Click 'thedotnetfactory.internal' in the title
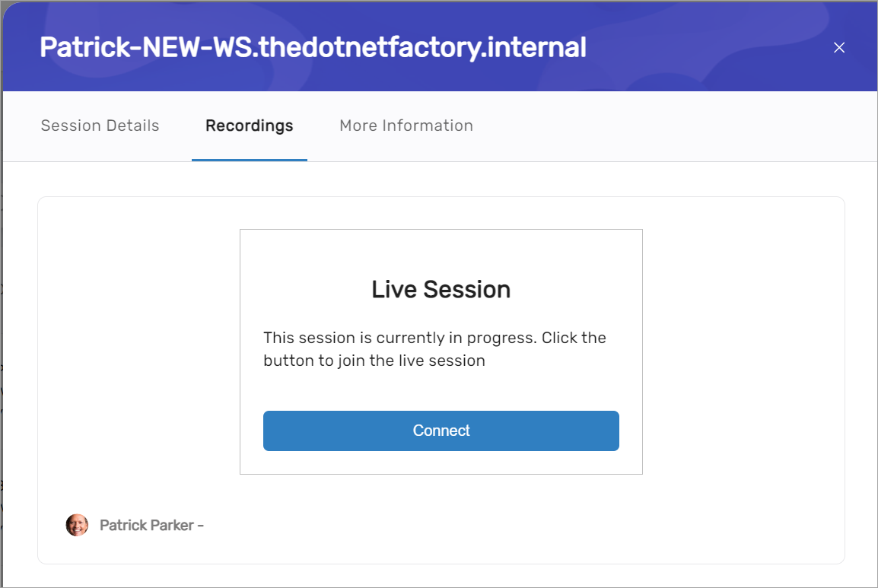Screen dimensions: 878x588 [x=422, y=48]
